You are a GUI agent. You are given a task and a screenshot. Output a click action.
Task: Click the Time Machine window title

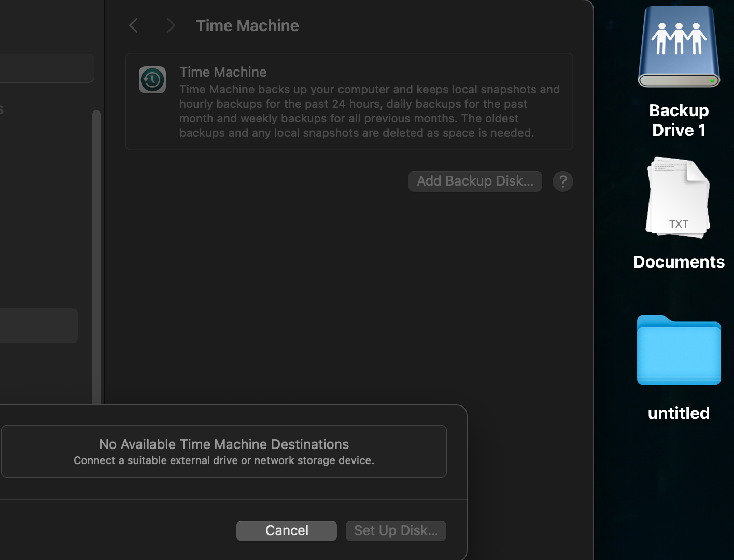248,25
